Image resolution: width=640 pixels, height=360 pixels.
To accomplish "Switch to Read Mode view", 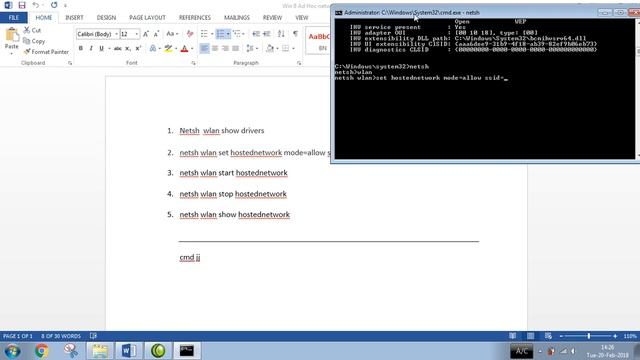I will (x=512, y=336).
